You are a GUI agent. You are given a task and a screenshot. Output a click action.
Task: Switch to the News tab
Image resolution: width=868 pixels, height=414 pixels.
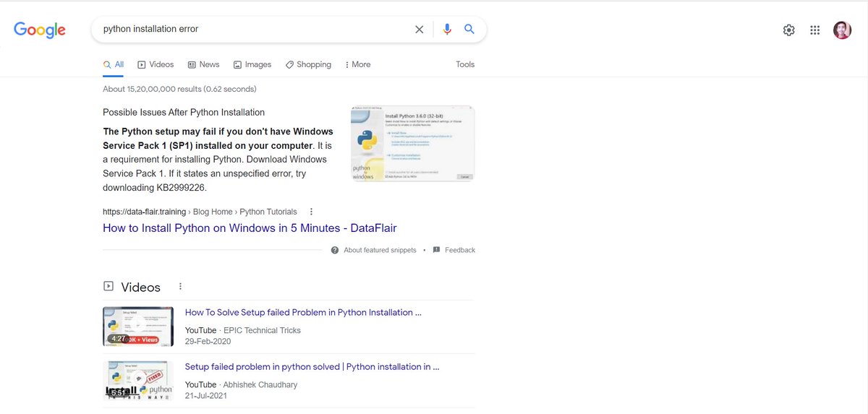click(203, 64)
